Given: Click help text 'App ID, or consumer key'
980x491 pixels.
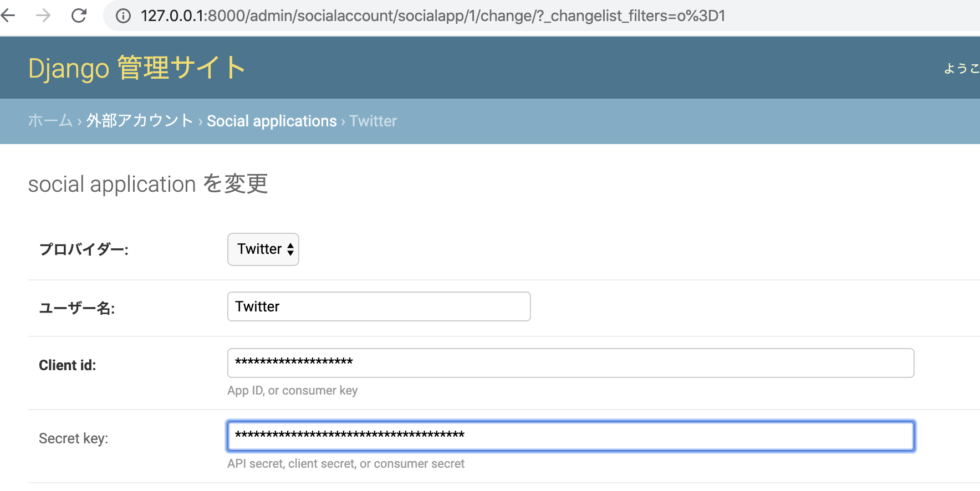Looking at the screenshot, I should click(x=293, y=391).
